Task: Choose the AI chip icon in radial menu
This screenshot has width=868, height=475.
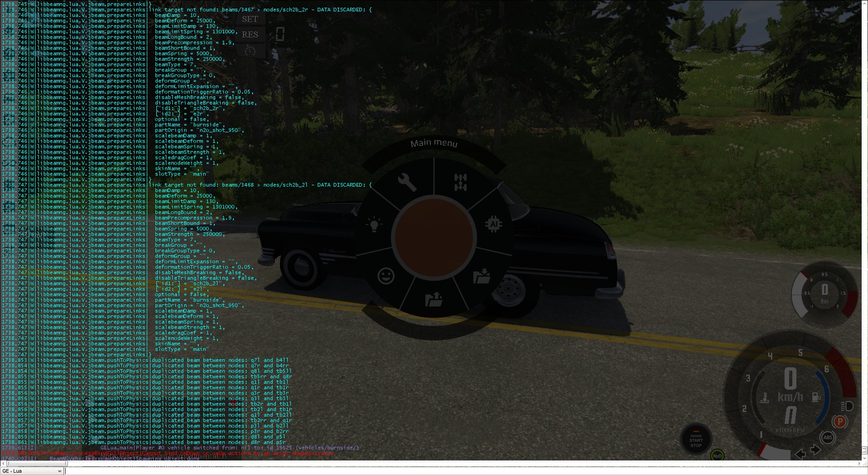Action: (x=493, y=224)
